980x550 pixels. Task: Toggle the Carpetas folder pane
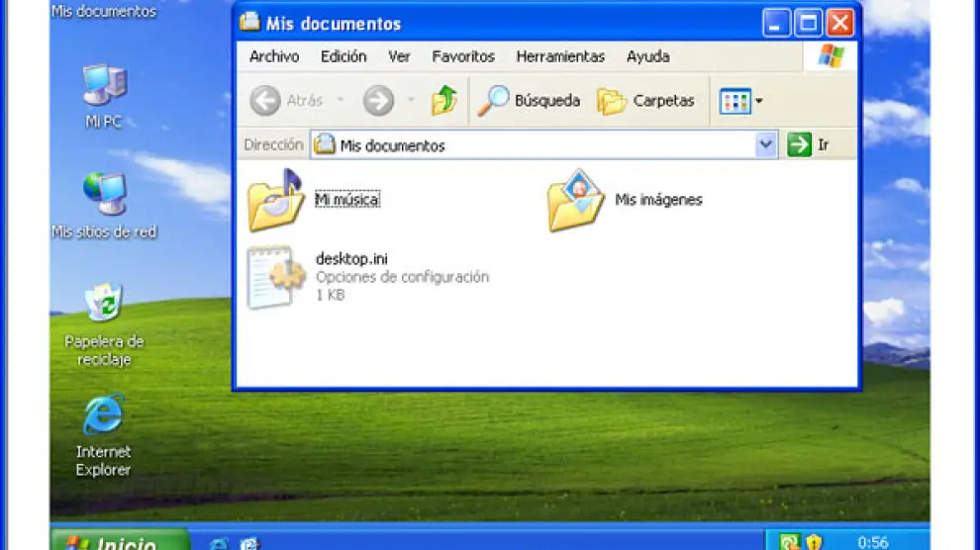[645, 101]
